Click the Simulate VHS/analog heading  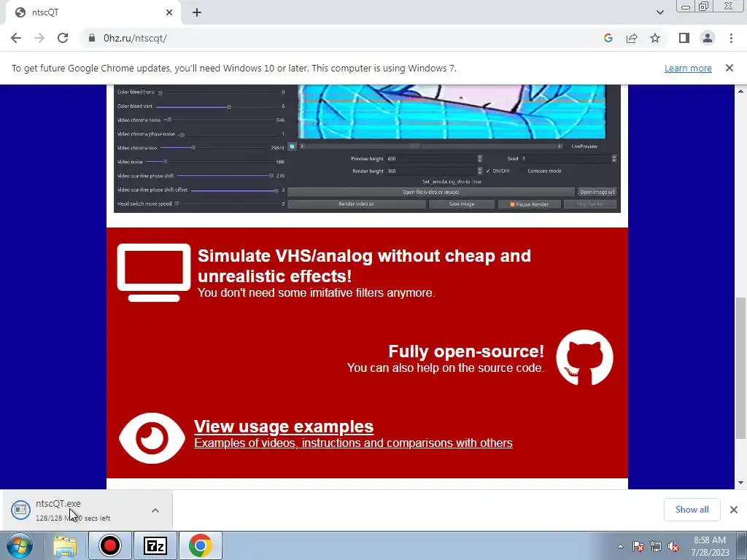(365, 265)
